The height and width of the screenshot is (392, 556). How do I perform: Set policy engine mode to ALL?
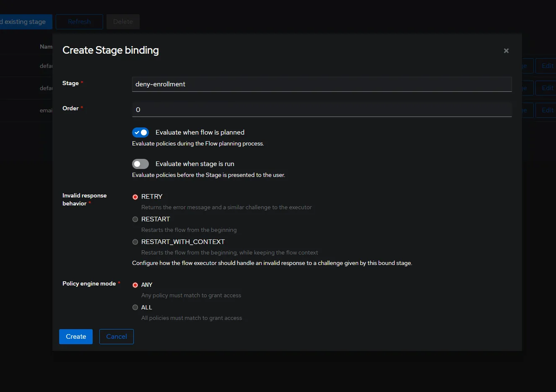pos(135,307)
